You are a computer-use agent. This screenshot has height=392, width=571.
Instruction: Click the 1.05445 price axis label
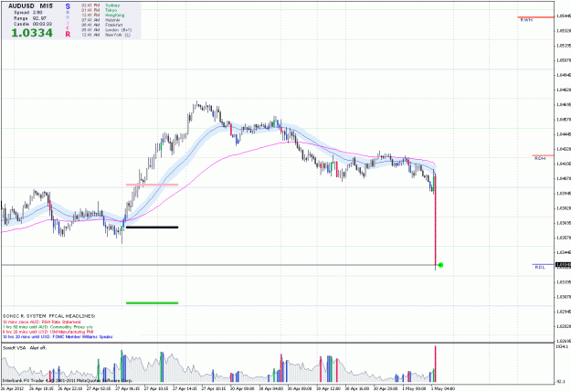pyautogui.click(x=564, y=16)
